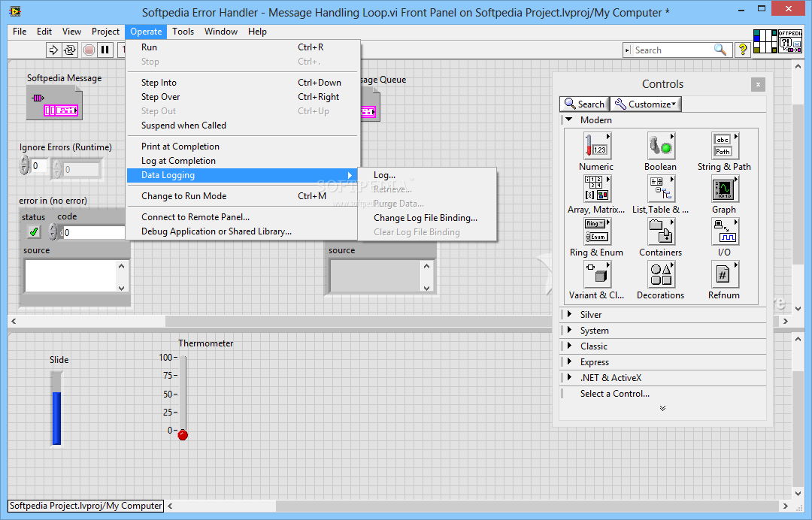This screenshot has height=520, width=812.
Task: Choose Change Log File Binding...
Action: [427, 218]
